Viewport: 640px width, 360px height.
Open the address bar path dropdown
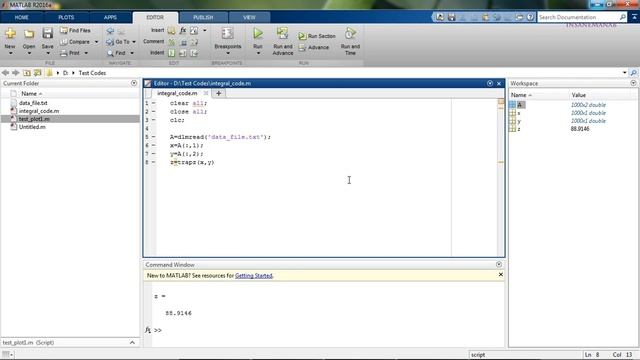[x=624, y=73]
